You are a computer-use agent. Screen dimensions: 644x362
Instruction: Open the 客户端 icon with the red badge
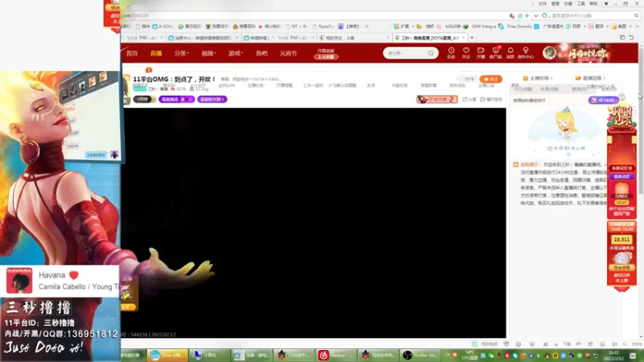tap(495, 52)
